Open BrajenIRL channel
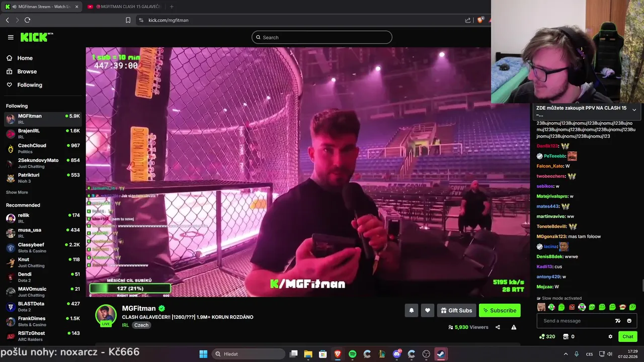Viewport: 644px width, 362px height. [x=43, y=133]
